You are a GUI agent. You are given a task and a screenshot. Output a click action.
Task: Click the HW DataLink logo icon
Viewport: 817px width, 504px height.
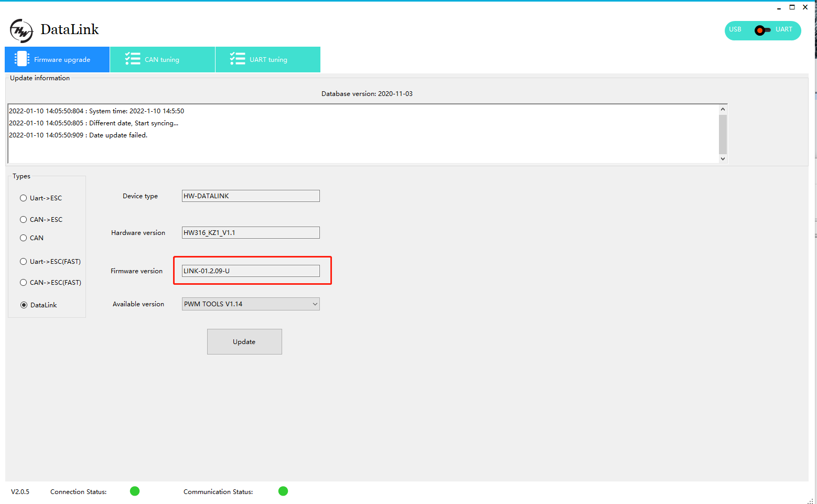pyautogui.click(x=21, y=30)
